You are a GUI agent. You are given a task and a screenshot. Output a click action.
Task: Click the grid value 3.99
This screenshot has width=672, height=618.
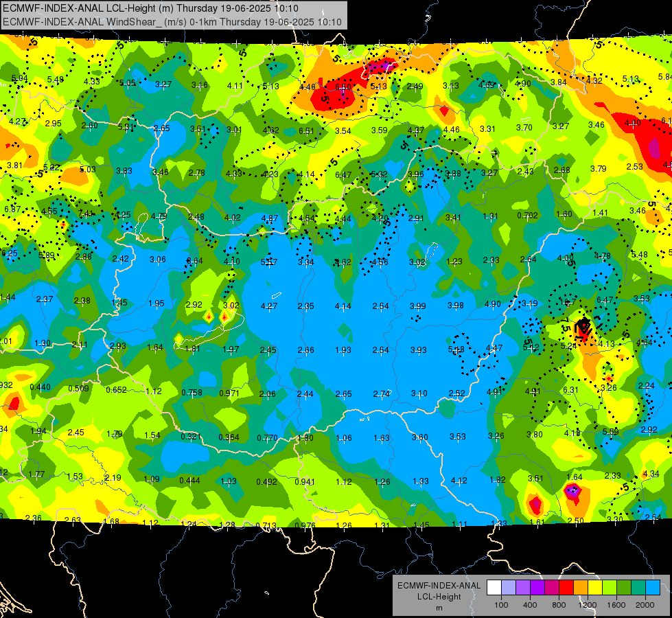click(418, 306)
